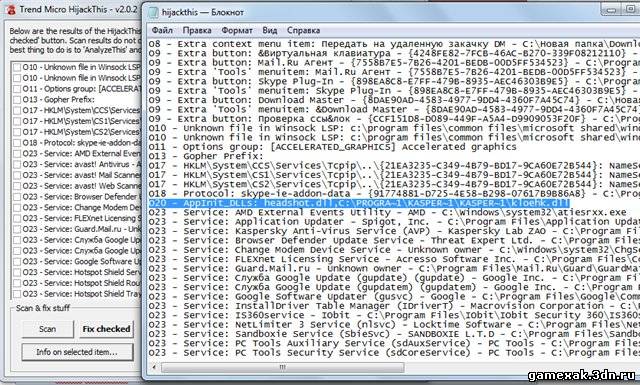Check the O17 HKLM System CS1 checkbox
The image size is (640, 385).
pyautogui.click(x=17, y=121)
